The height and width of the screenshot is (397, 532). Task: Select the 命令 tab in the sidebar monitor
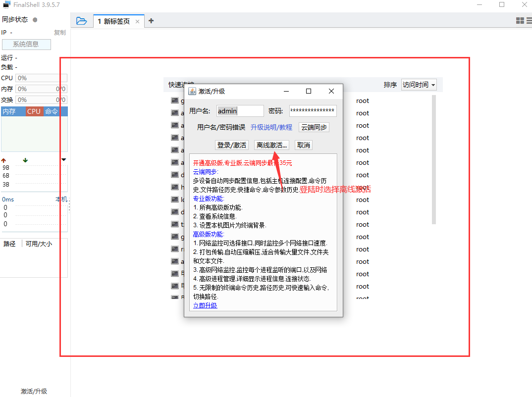pyautogui.click(x=51, y=111)
